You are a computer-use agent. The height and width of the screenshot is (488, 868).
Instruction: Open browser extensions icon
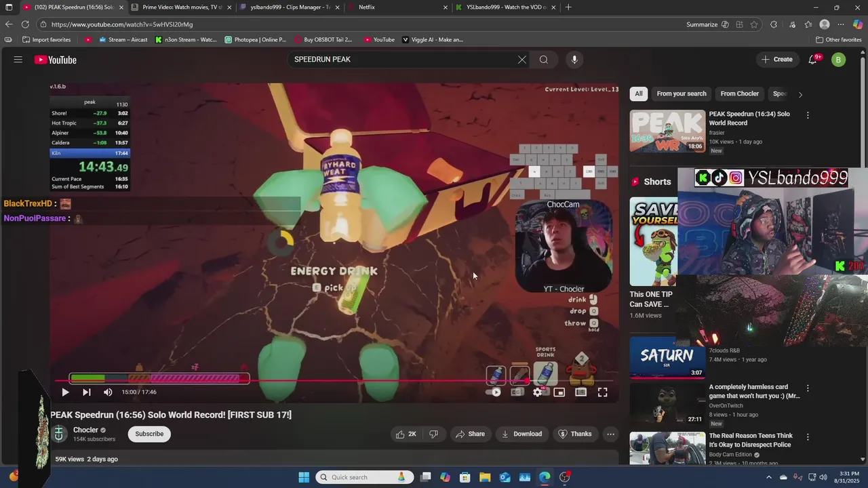coord(774,24)
